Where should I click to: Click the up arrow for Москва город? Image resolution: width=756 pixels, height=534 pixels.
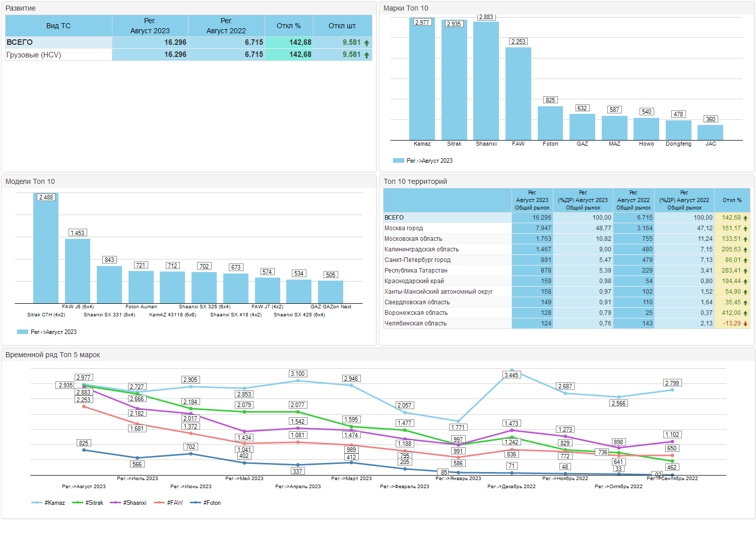coord(745,228)
